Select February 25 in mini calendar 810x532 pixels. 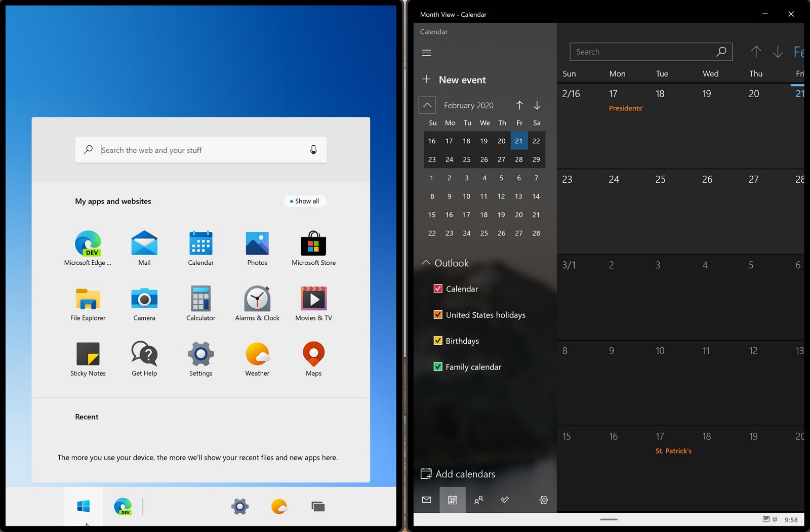467,159
